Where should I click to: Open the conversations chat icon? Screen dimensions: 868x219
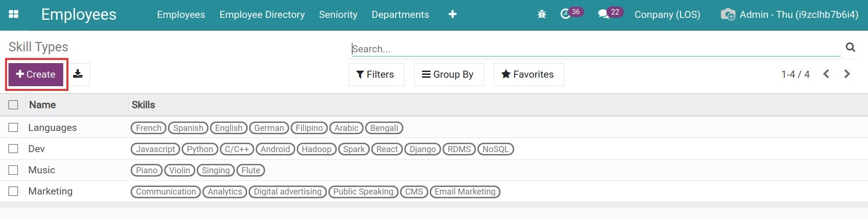pos(603,15)
